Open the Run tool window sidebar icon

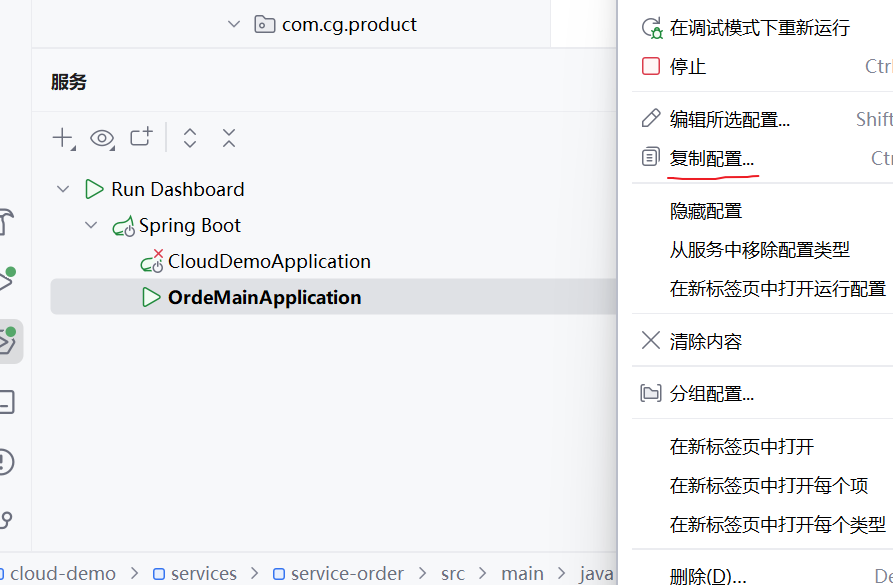pos(6,280)
